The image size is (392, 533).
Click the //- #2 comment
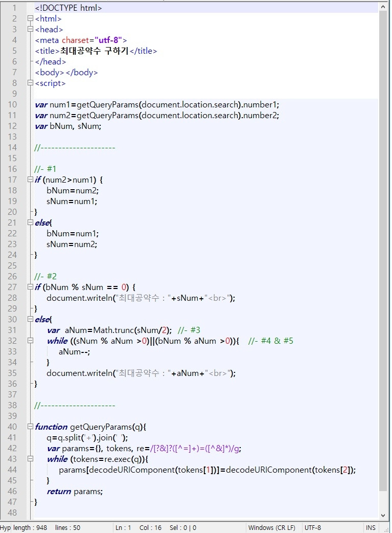click(x=45, y=276)
